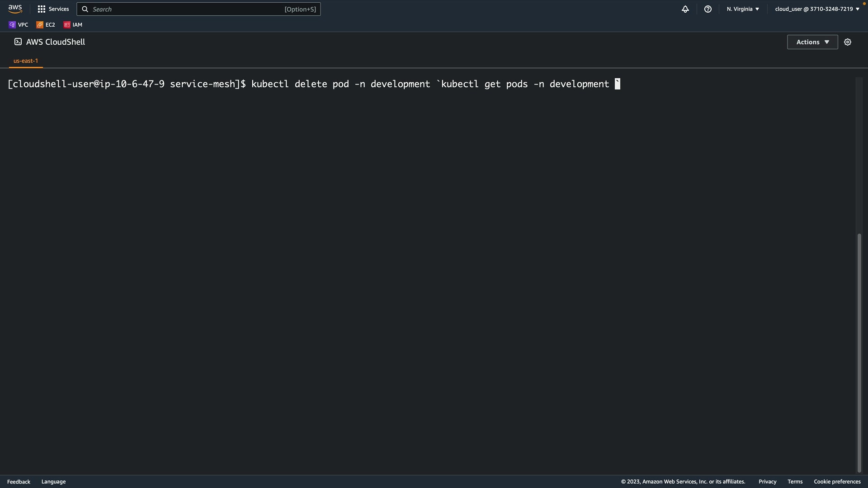
Task: Open the IAM shortcut icon
Action: coord(73,25)
